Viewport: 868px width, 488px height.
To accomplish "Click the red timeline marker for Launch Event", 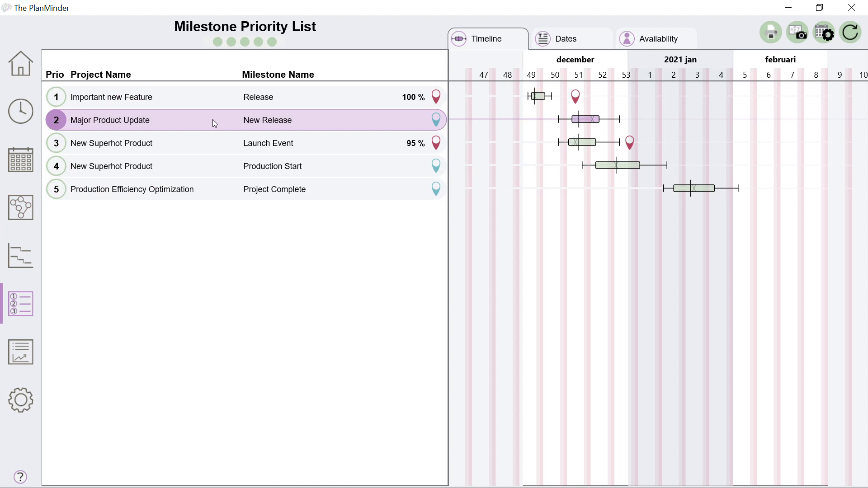I will tap(629, 142).
